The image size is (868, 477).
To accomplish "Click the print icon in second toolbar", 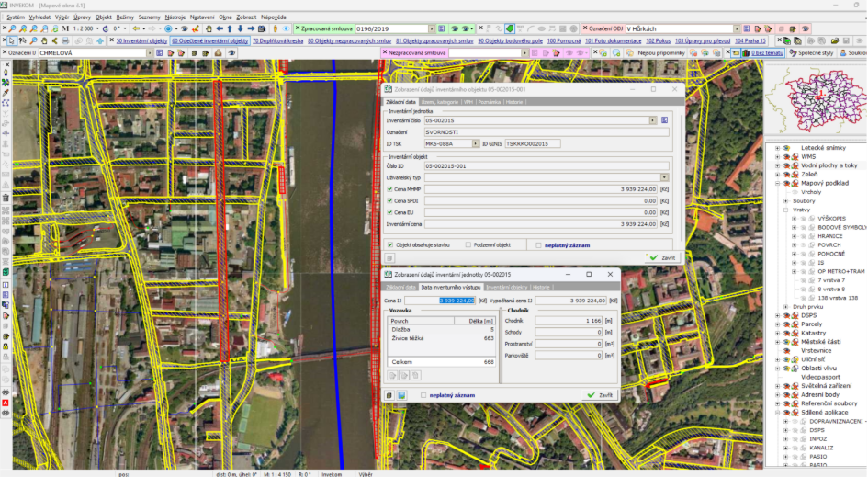I will [67, 40].
